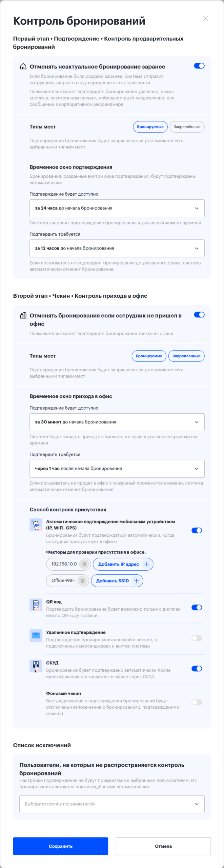Toggle off Отменять неактуальное бронирование заранее

[x=199, y=66]
